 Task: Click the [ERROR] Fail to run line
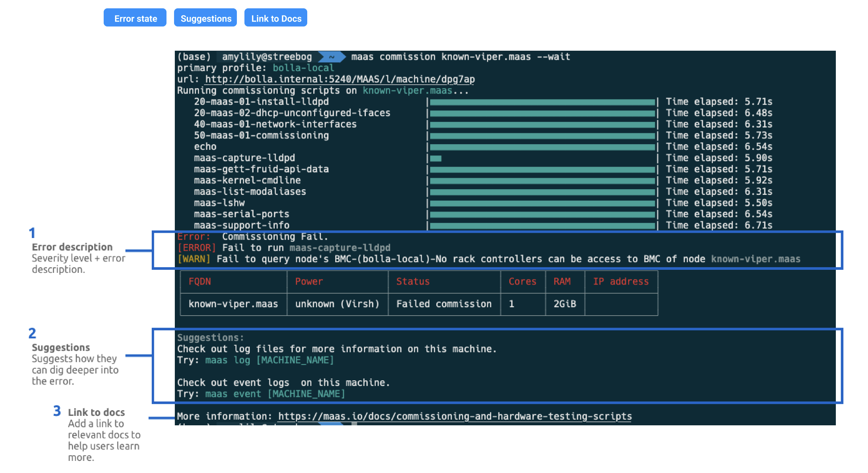284,248
